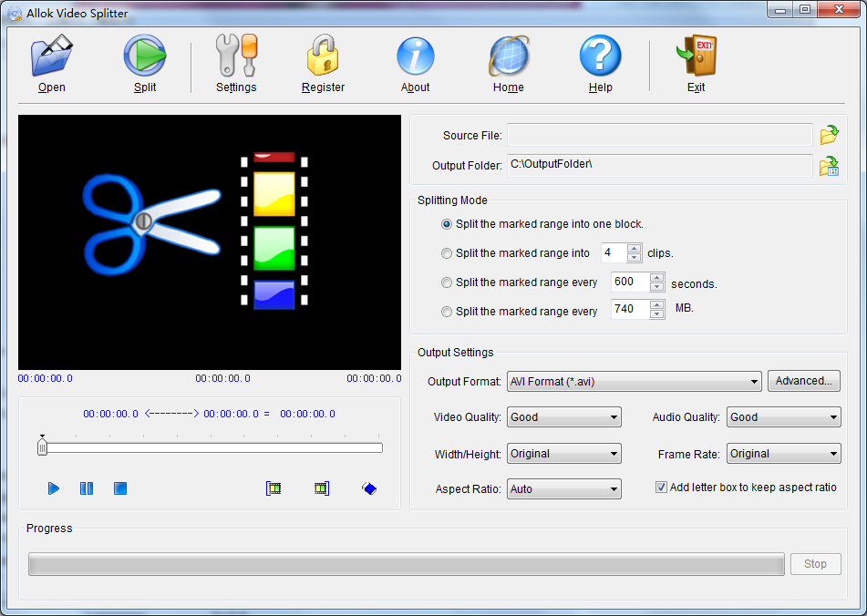Expand Video Quality dropdown
The width and height of the screenshot is (867, 616).
(564, 417)
